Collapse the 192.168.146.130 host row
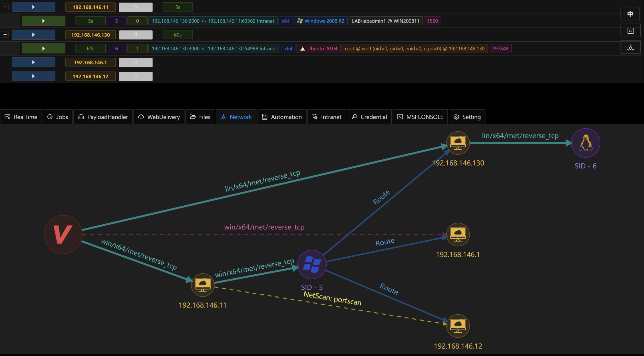The width and height of the screenshot is (644, 356). click(5, 35)
